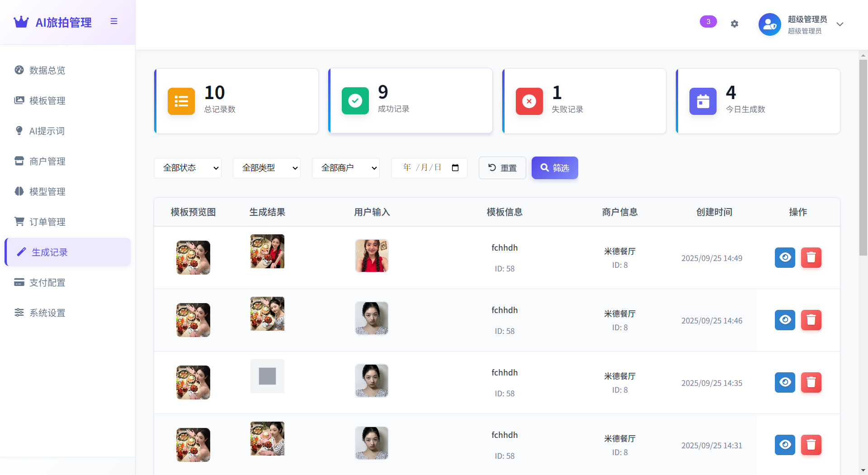This screenshot has width=868, height=475.
Task: Open the settings gear in the top bar
Action: (735, 24)
